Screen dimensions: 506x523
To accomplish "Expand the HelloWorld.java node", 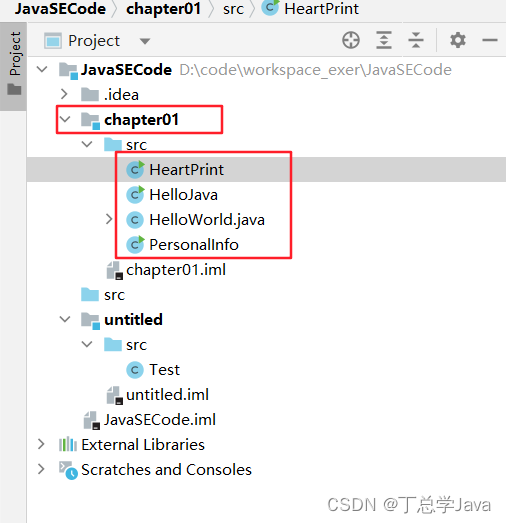I will (x=109, y=219).
